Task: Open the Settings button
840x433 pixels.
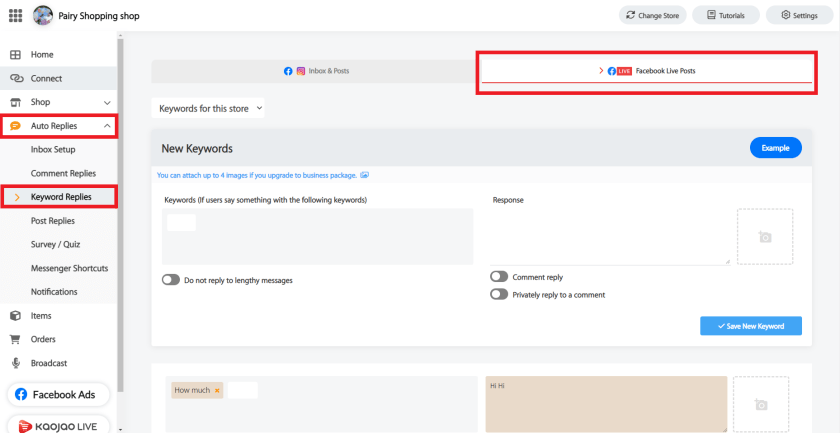Action: click(x=799, y=16)
